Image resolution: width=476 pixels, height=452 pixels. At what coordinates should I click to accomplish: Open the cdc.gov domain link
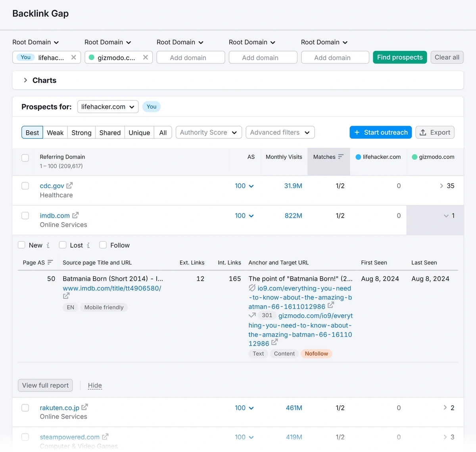click(x=52, y=186)
